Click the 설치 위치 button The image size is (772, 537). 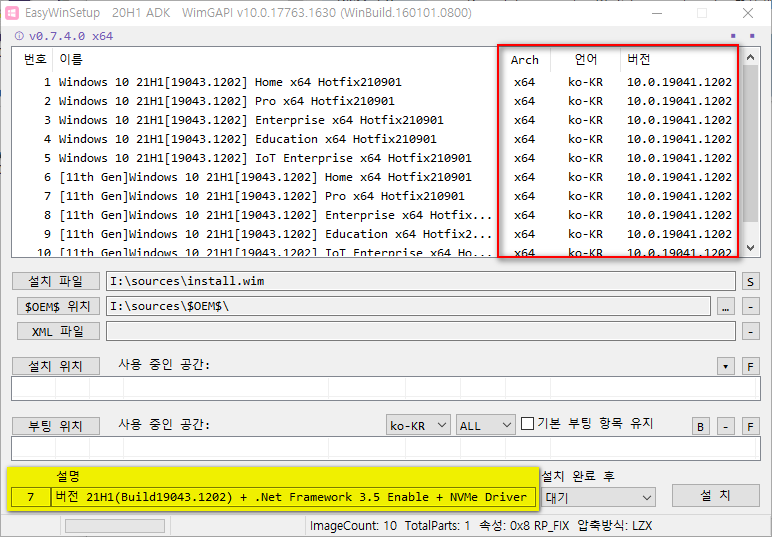tap(56, 366)
